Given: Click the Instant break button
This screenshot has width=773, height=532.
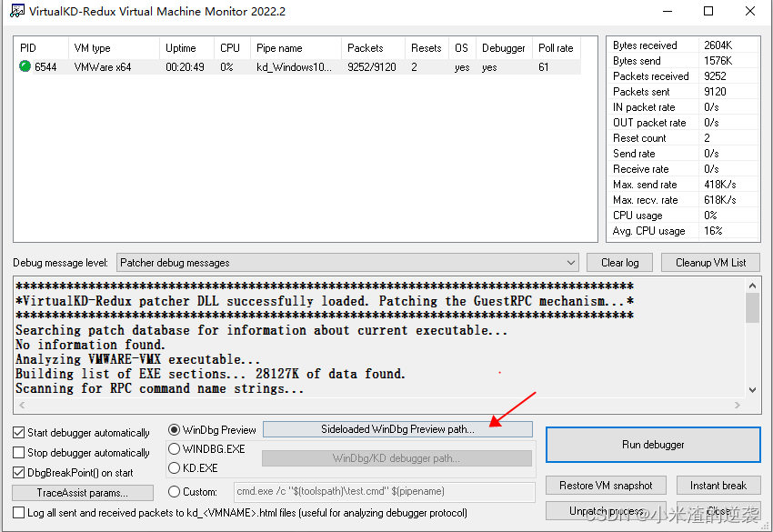Looking at the screenshot, I should (x=718, y=486).
